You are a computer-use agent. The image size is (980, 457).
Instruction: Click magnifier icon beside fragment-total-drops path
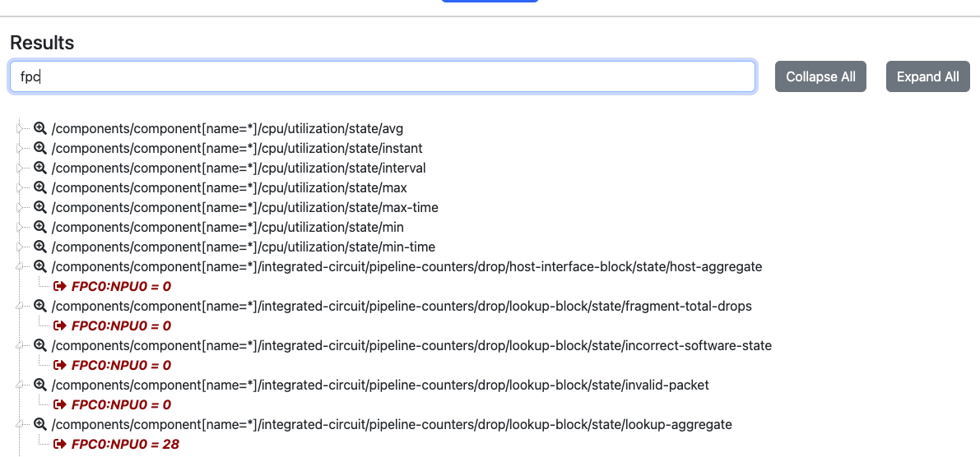pyautogui.click(x=40, y=307)
